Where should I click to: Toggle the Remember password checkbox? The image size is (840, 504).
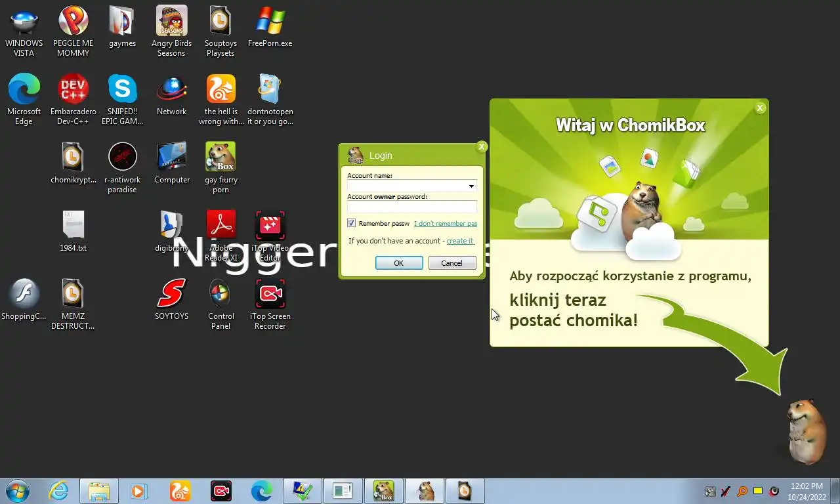coord(352,223)
